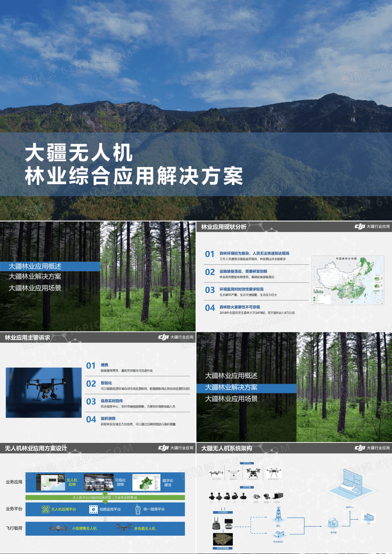Click DJI logo on 林业应用主要诉求 slide
Image resolution: width=392 pixels, height=554 pixels.
click(x=164, y=337)
